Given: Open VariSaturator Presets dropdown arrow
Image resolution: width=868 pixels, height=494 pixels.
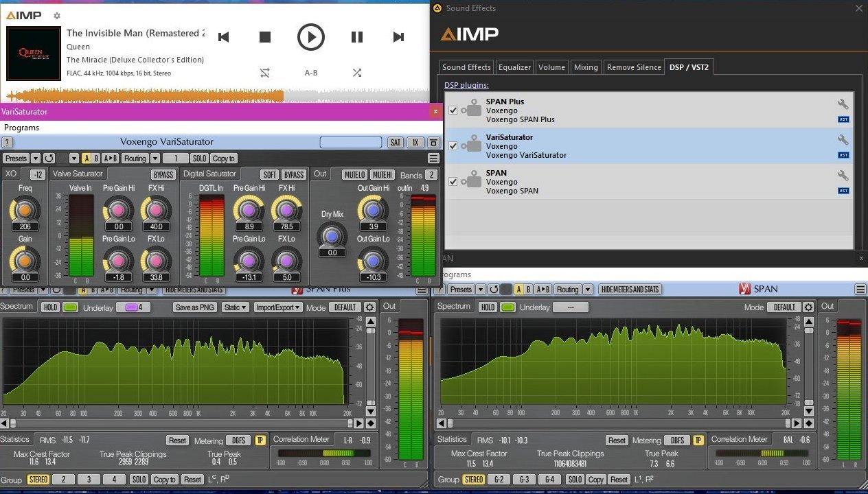Looking at the screenshot, I should click(36, 158).
